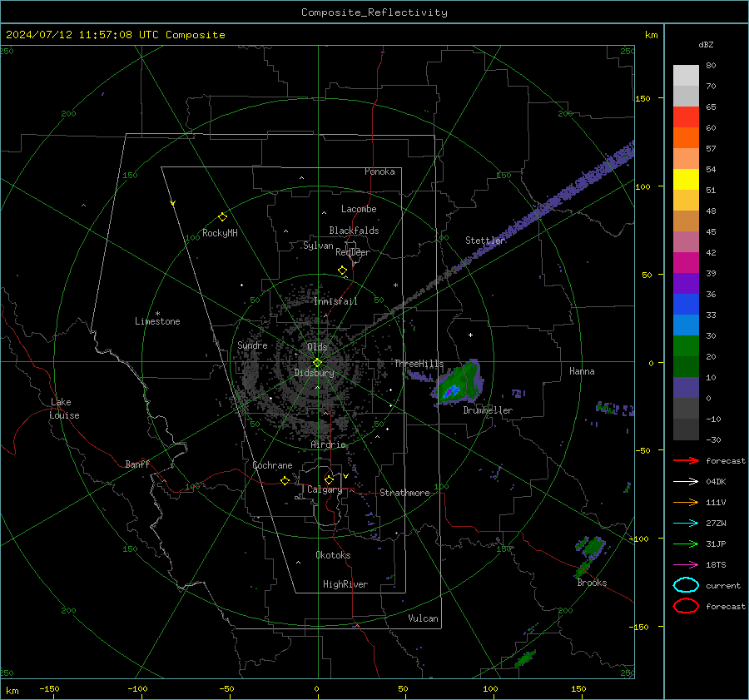Click the Innisfail city label

click(x=335, y=301)
